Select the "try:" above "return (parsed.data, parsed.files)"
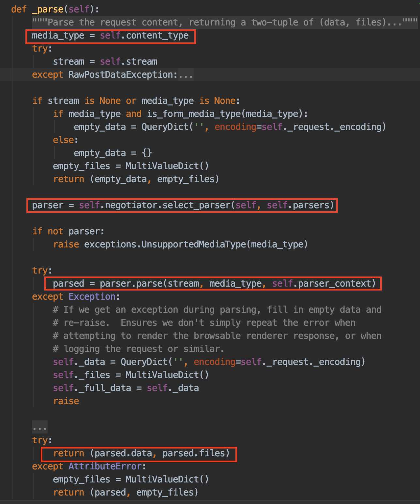 pos(42,440)
